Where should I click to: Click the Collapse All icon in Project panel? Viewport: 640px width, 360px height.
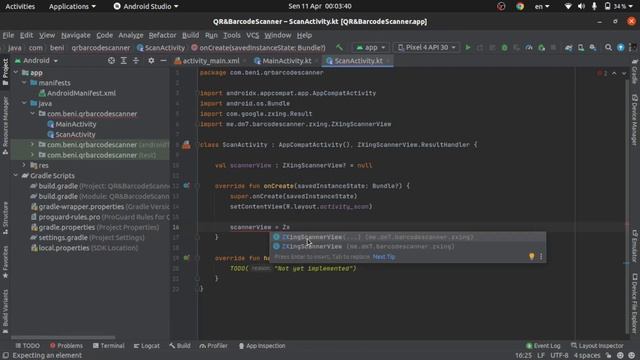[136, 60]
